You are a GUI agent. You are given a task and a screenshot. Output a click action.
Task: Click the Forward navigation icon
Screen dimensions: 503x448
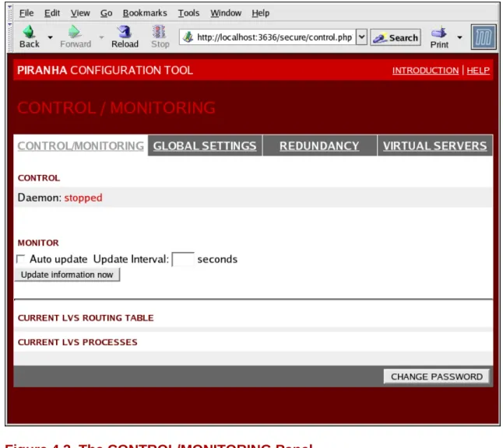(x=75, y=32)
